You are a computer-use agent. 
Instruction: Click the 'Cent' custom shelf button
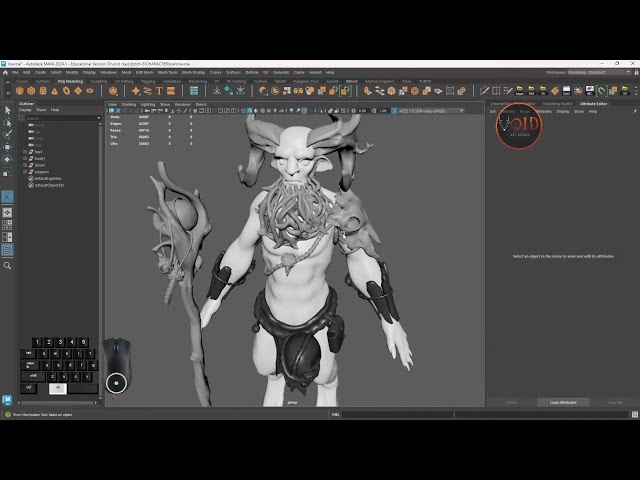coord(566,91)
